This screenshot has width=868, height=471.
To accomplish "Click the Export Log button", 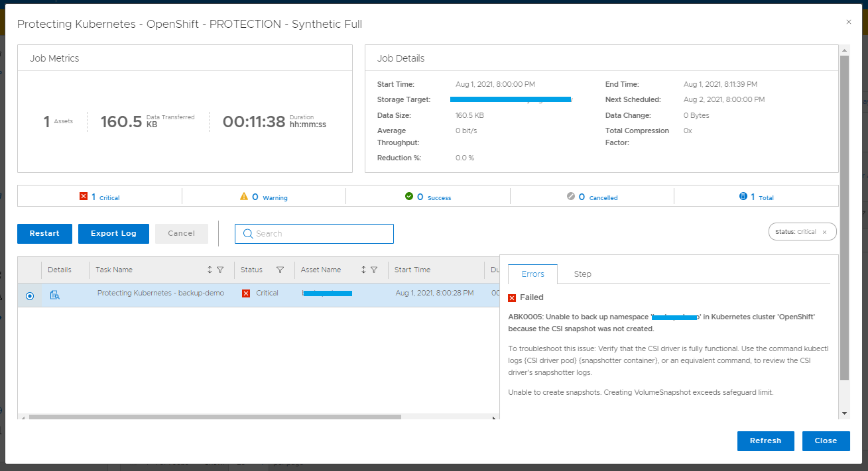I will [x=113, y=233].
